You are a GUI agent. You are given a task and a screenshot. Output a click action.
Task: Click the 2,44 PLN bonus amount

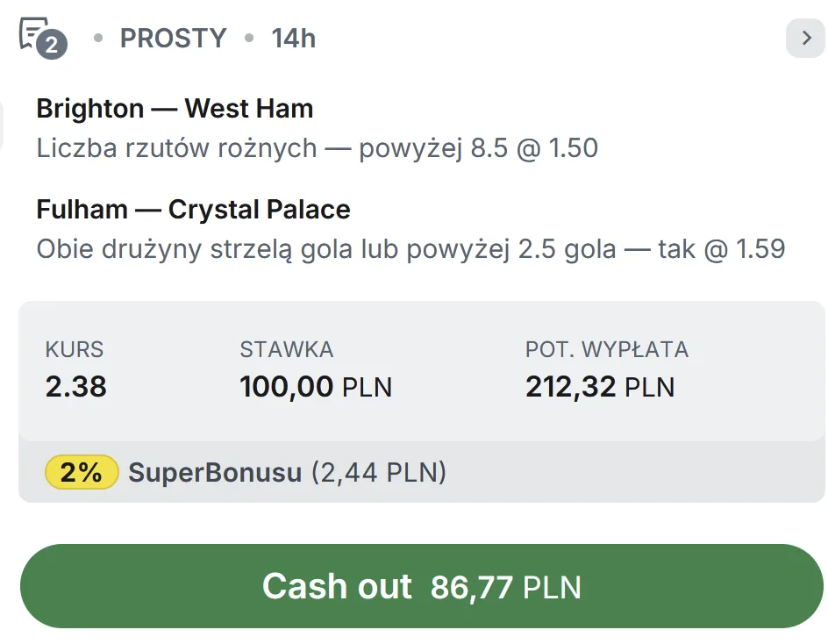pyautogui.click(x=377, y=473)
